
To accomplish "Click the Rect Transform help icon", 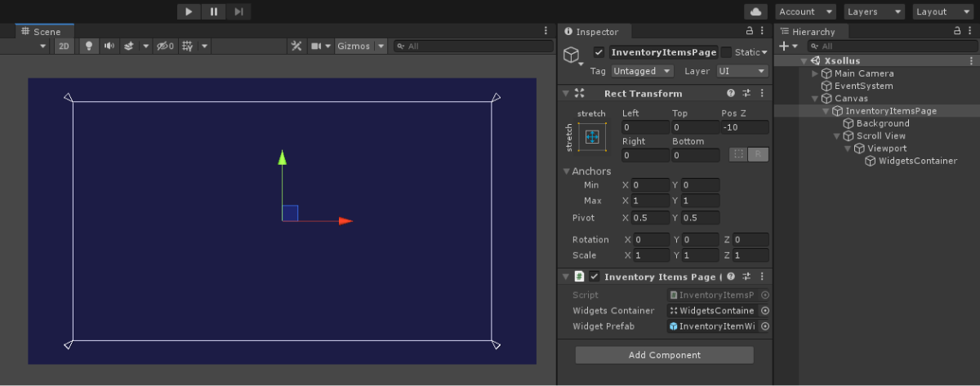I will (x=731, y=94).
